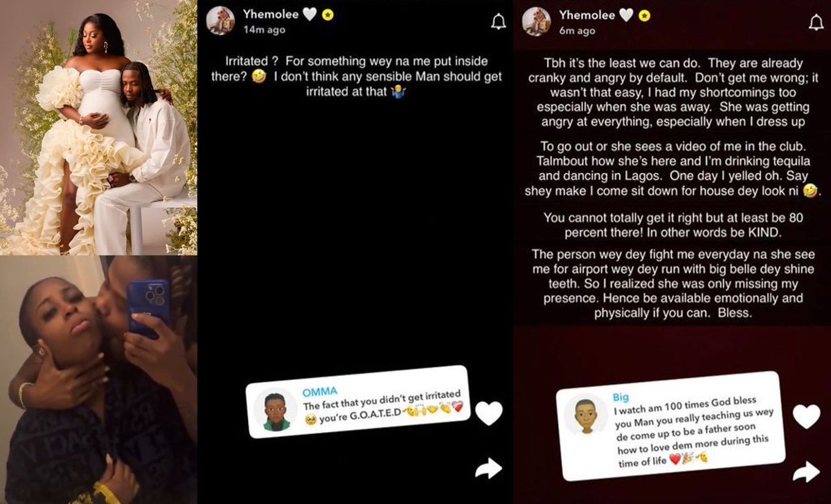This screenshot has width=831, height=504.
Task: Tap OMMA's Bitmoji avatar
Action: click(276, 411)
